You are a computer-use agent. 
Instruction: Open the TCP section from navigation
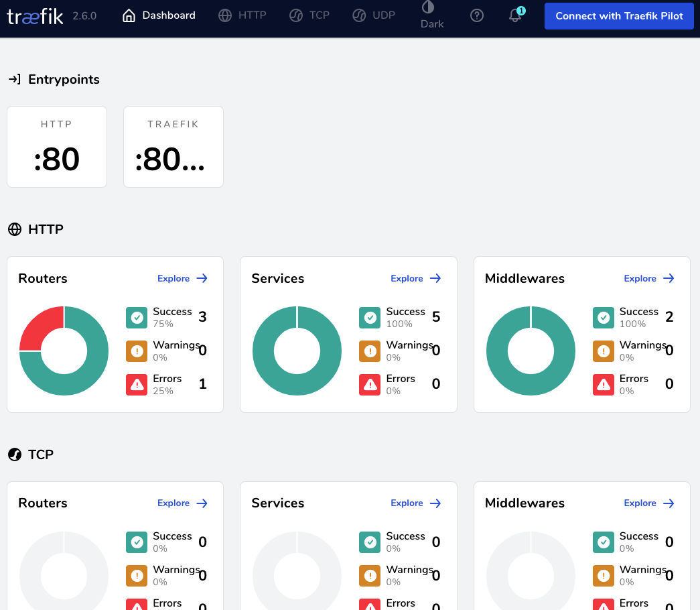(309, 15)
